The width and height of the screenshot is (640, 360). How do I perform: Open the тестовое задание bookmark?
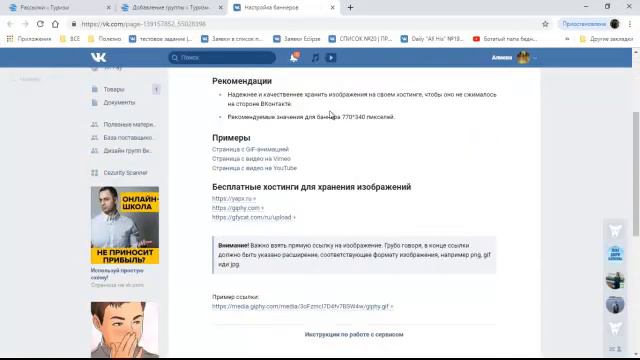(160, 39)
